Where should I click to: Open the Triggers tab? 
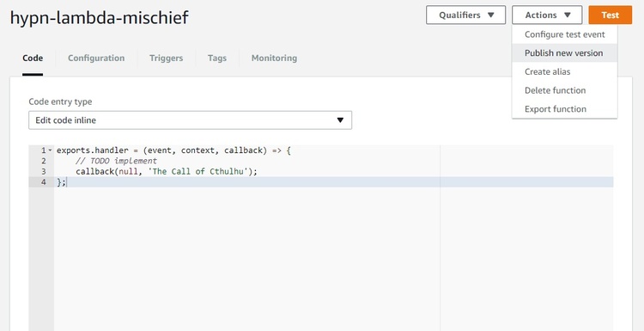click(167, 58)
